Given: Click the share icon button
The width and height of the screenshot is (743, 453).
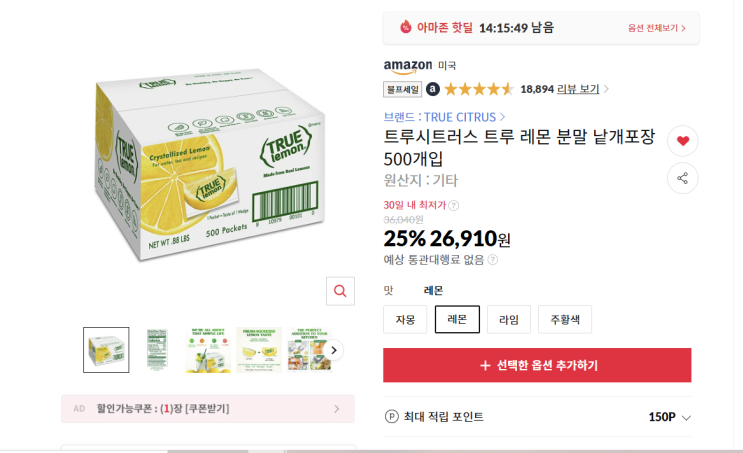Looking at the screenshot, I should pos(683,178).
